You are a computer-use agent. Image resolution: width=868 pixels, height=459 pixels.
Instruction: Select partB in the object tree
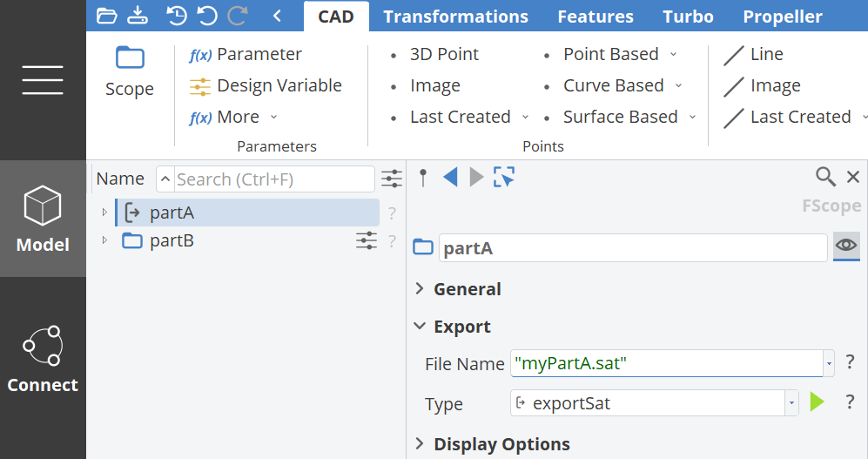click(x=172, y=241)
